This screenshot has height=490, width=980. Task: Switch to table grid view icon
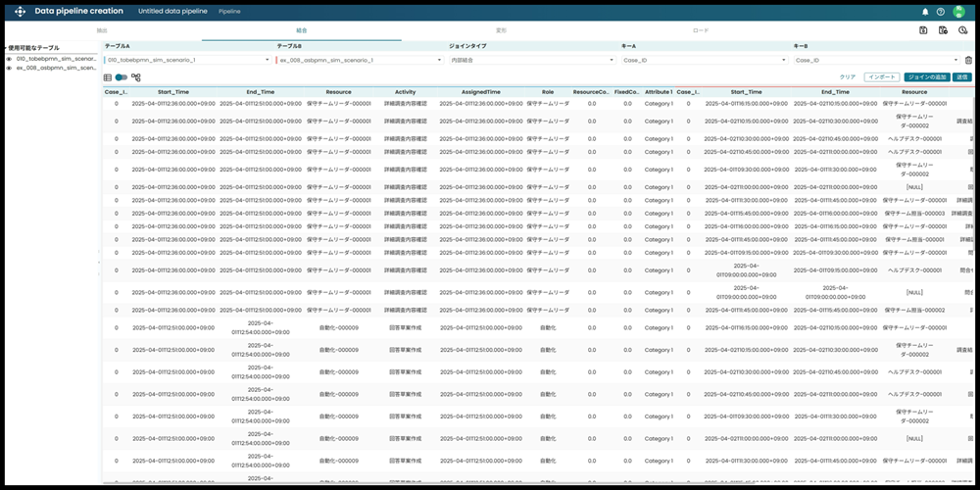[x=108, y=76]
